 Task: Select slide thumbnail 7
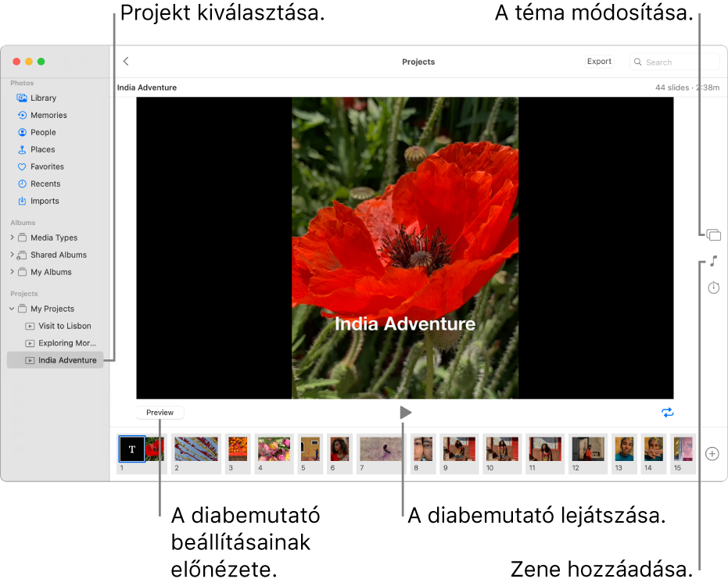click(381, 448)
